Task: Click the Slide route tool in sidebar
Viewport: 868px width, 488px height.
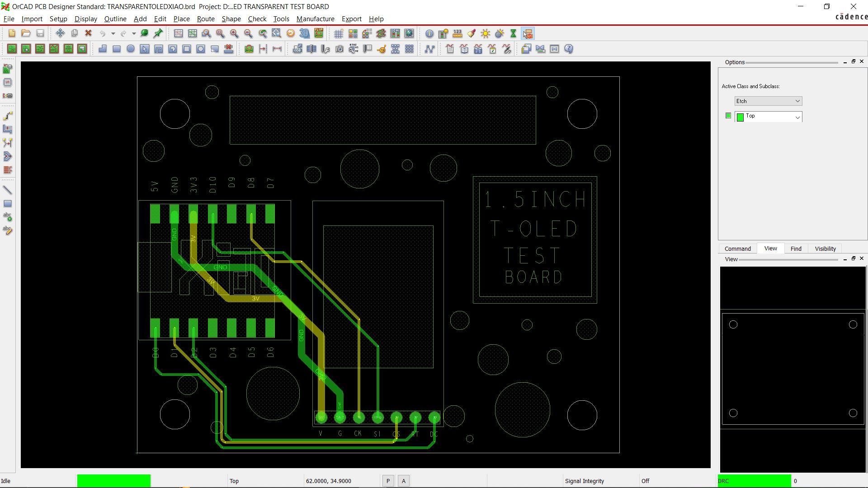Action: pyautogui.click(x=8, y=129)
